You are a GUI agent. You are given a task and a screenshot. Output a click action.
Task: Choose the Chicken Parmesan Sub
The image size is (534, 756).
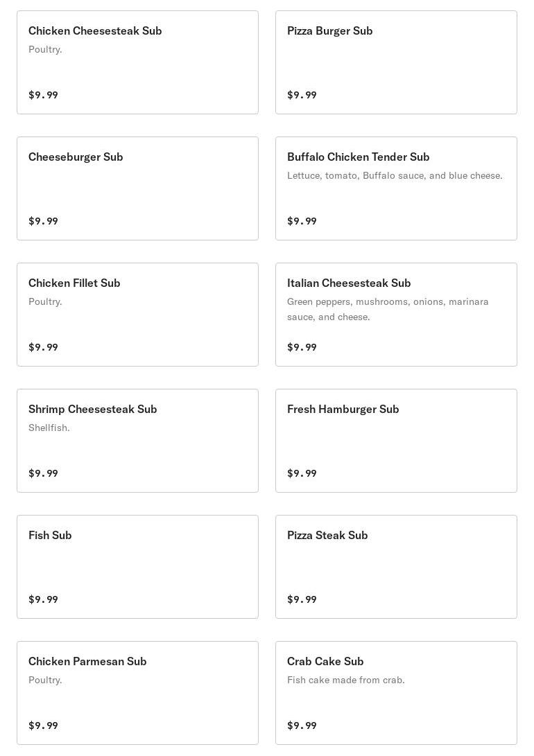point(137,693)
